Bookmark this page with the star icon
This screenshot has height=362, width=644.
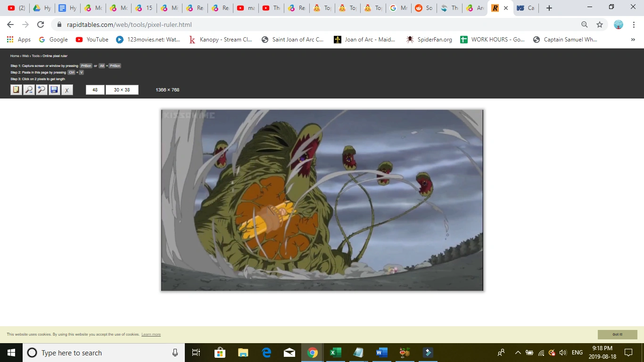point(600,25)
